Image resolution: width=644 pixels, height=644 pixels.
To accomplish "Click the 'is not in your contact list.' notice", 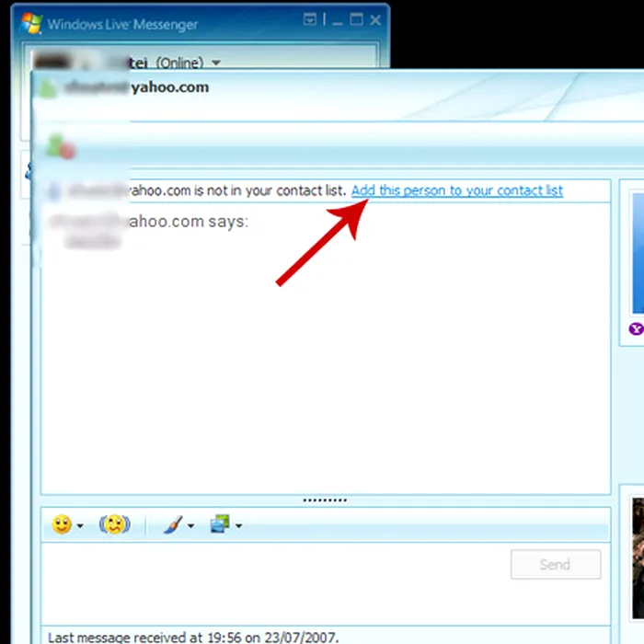I will [270, 190].
